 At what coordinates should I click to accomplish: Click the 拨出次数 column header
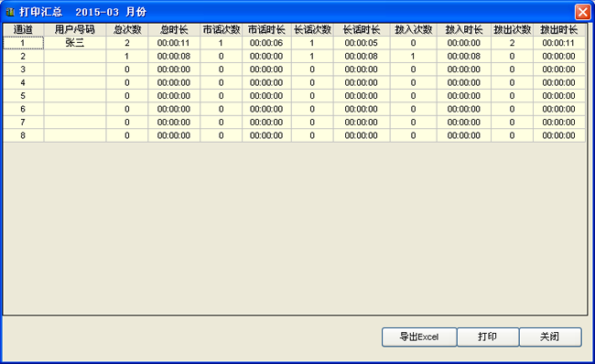tap(512, 29)
